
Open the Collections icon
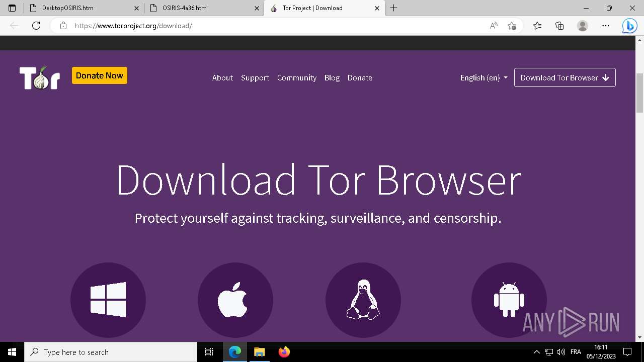(559, 26)
